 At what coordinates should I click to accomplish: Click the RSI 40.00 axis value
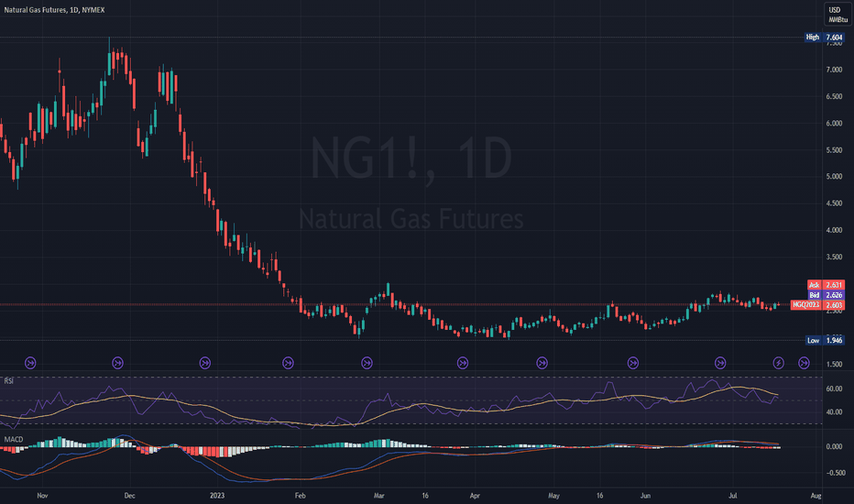(x=834, y=412)
